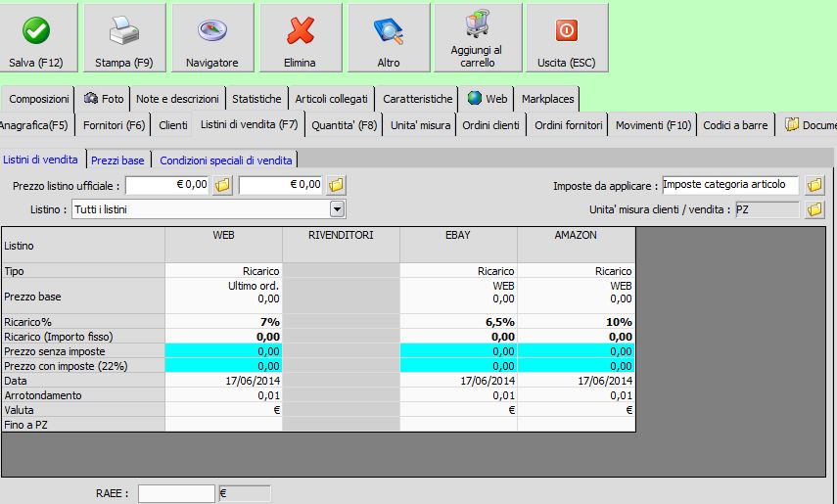Screen dimensions: 837x504
Task: Click the second Prezzo listino ufficiale field
Action: [x=281, y=185]
